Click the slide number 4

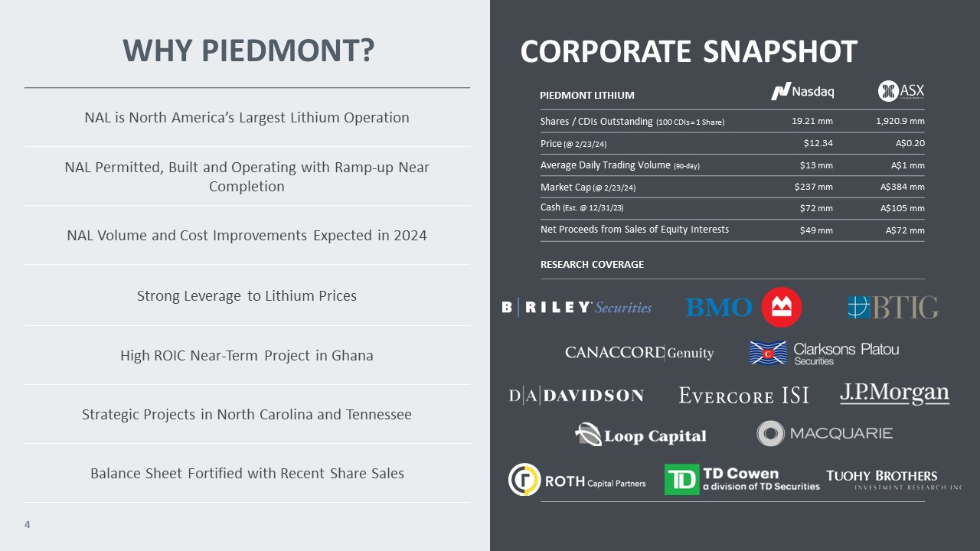pos(28,525)
